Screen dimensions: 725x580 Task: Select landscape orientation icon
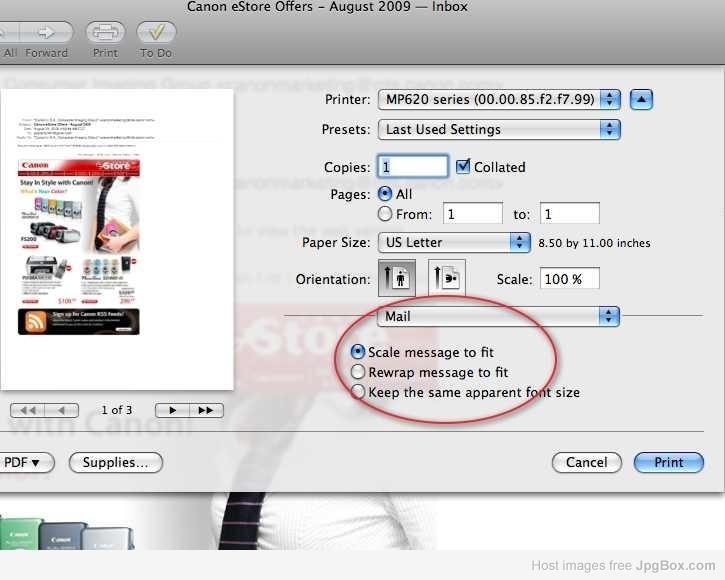(x=447, y=278)
